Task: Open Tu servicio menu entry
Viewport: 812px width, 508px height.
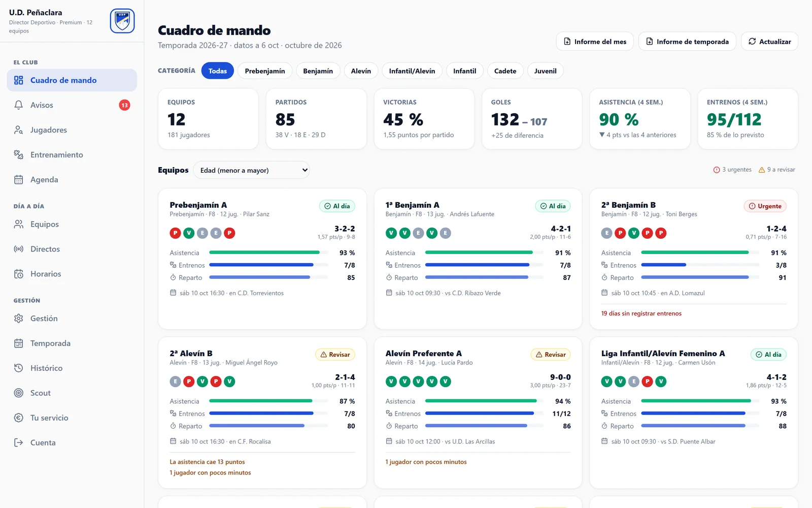Action: click(72, 418)
